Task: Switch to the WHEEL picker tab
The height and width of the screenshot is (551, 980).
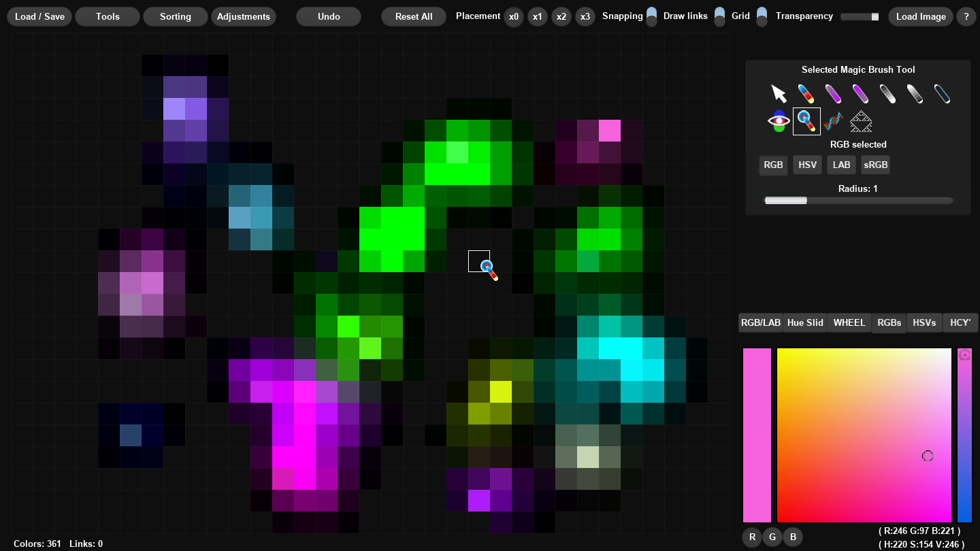Action: 849,322
